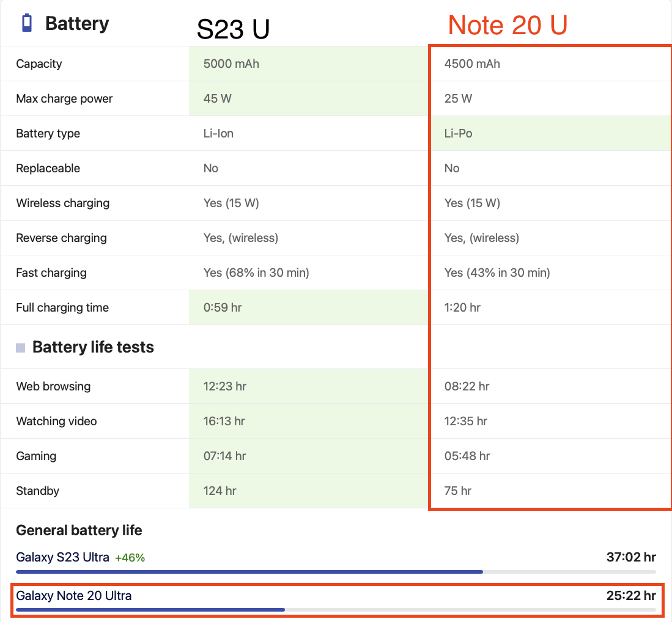Click the 68% in 30 min value
The height and width of the screenshot is (622, 672).
click(256, 273)
